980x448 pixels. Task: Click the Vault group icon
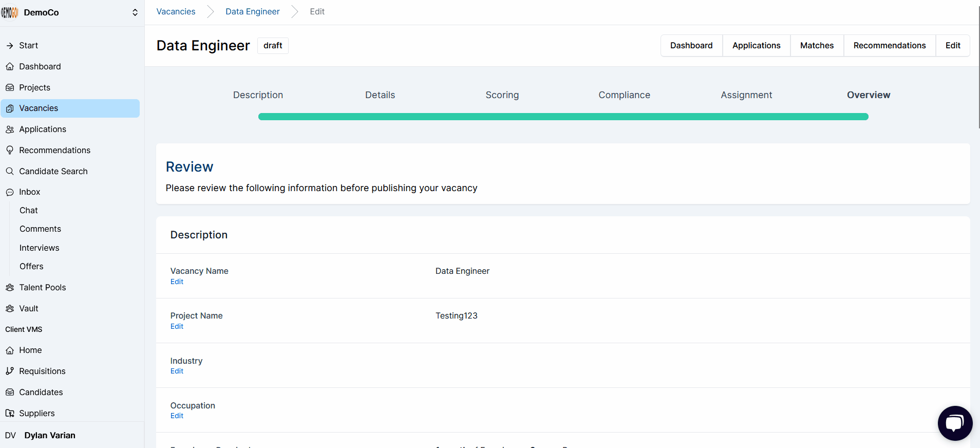point(10,309)
